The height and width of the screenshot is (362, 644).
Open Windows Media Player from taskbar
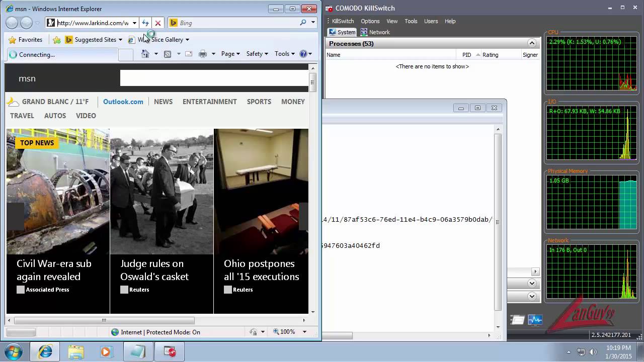106,352
